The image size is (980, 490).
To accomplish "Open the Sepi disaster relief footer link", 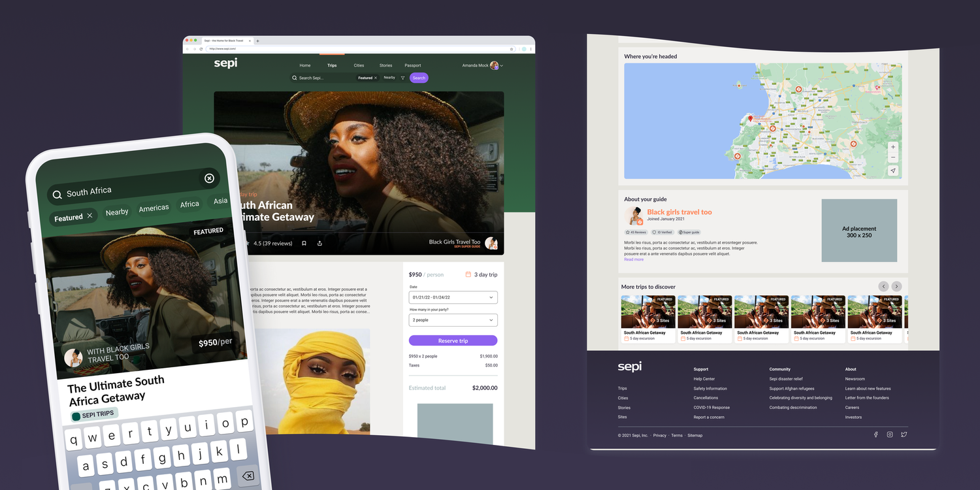I will point(786,379).
